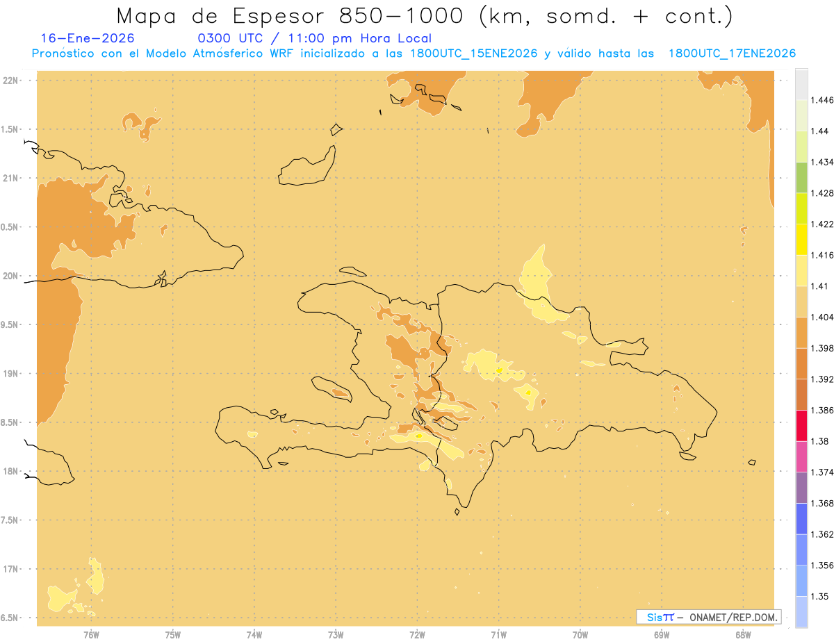Pick the red legend swatch above 1.38
Viewport: 834px width, 644px height.
[801, 425]
